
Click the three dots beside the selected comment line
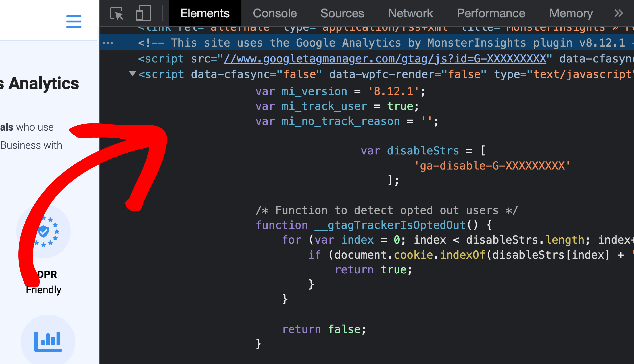pyautogui.click(x=108, y=43)
